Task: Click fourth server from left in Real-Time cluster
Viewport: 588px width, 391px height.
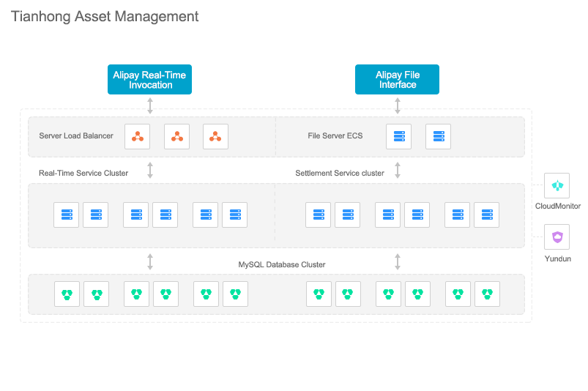Action: (x=165, y=215)
